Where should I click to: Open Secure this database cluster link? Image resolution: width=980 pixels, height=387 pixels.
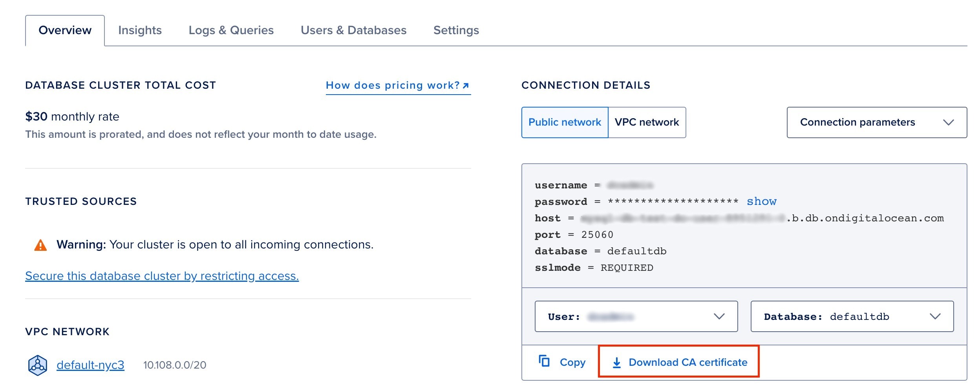click(x=162, y=276)
